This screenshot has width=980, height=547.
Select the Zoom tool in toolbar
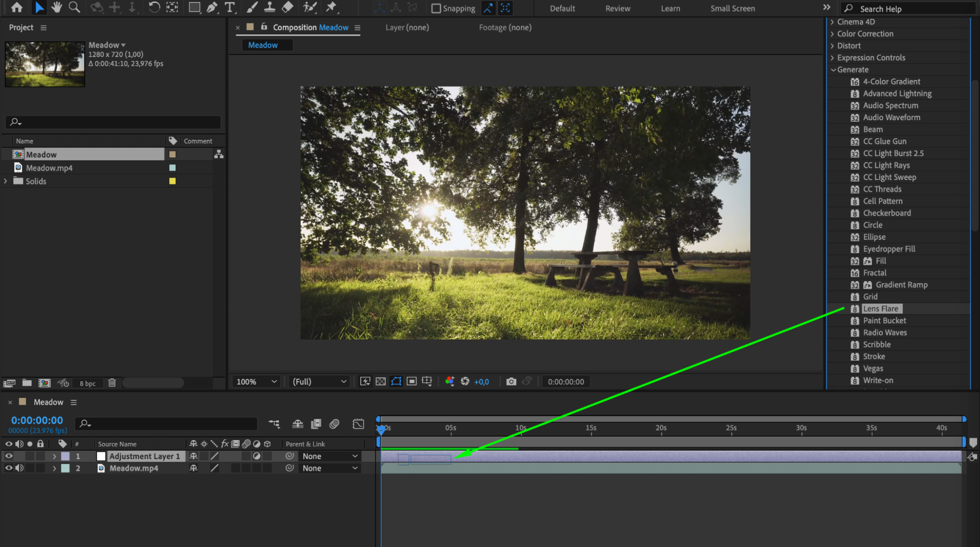[x=75, y=7]
